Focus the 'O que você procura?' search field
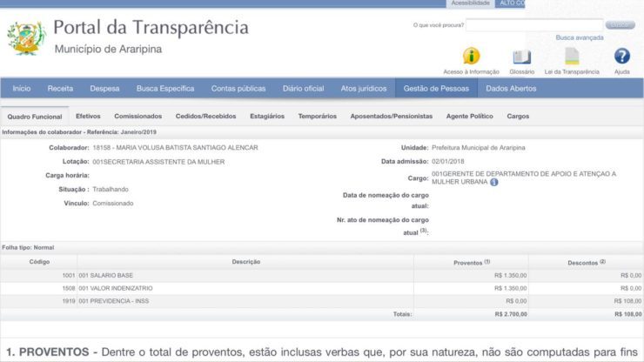This screenshot has width=644, height=362. 534,25
